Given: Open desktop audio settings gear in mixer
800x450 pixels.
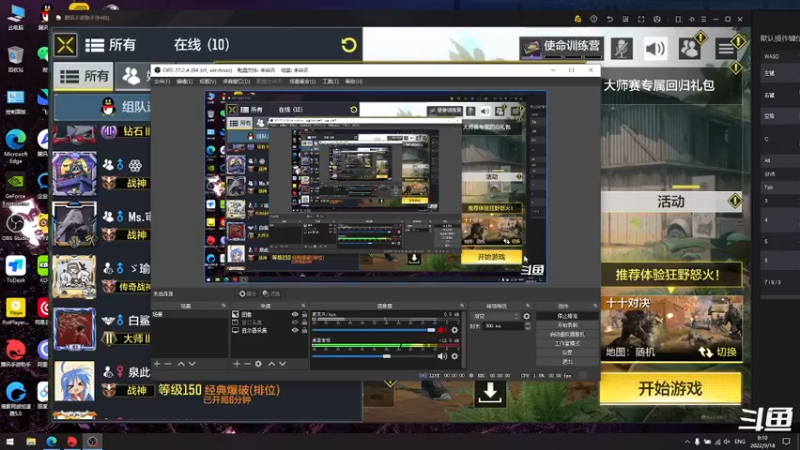Looking at the screenshot, I should 455,356.
